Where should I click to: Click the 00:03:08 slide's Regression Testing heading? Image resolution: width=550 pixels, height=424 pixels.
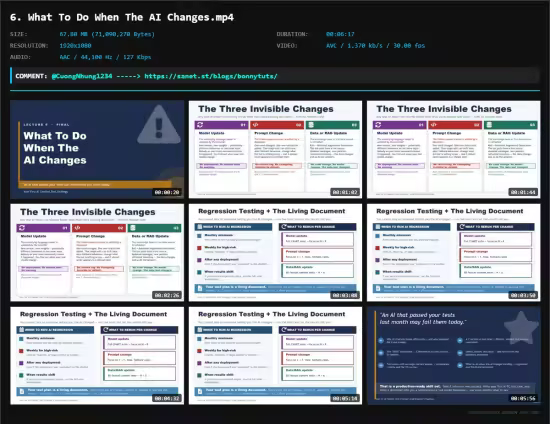pyautogui.click(x=271, y=211)
